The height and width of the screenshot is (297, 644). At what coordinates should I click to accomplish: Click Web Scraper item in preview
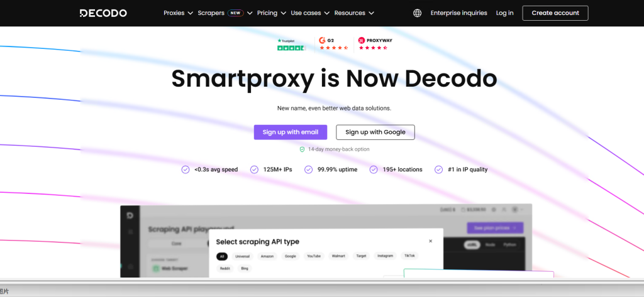coord(170,269)
